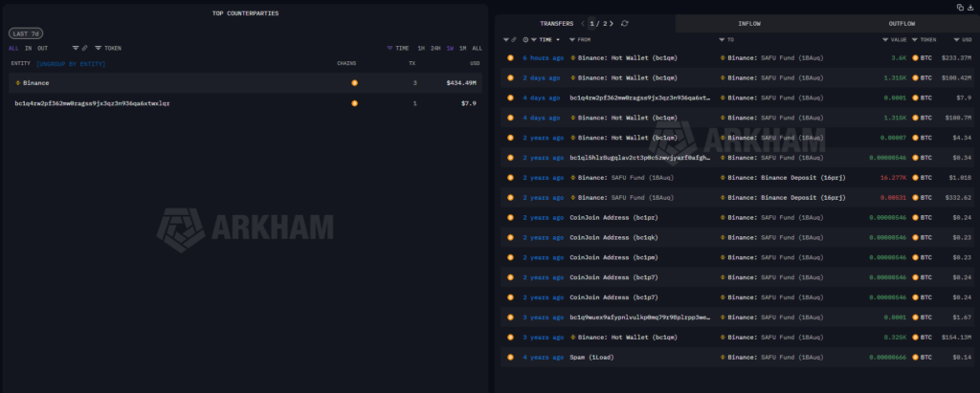Click the refresh icon beside transfers pagination
Viewport: 980px width, 393px height.
click(x=625, y=22)
